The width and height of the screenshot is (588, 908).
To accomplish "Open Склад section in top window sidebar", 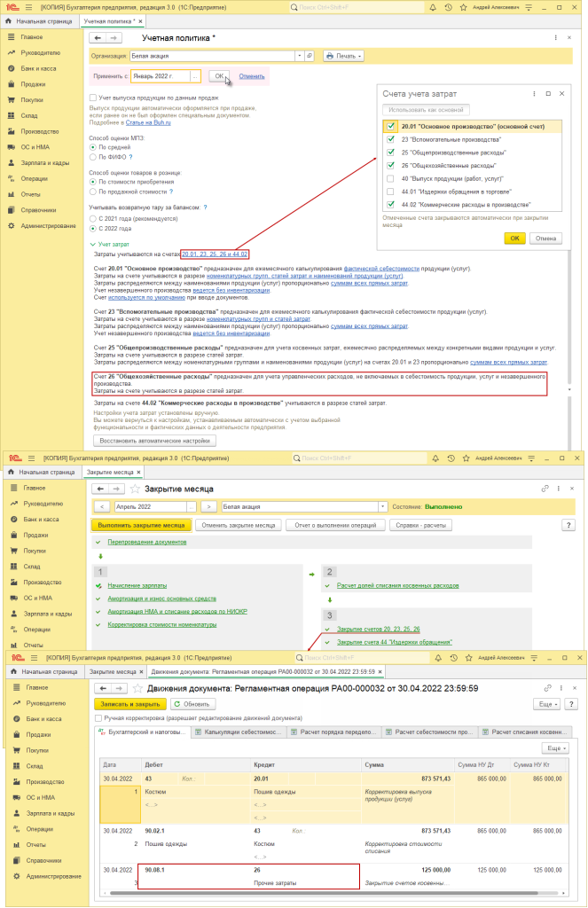I will click(29, 115).
